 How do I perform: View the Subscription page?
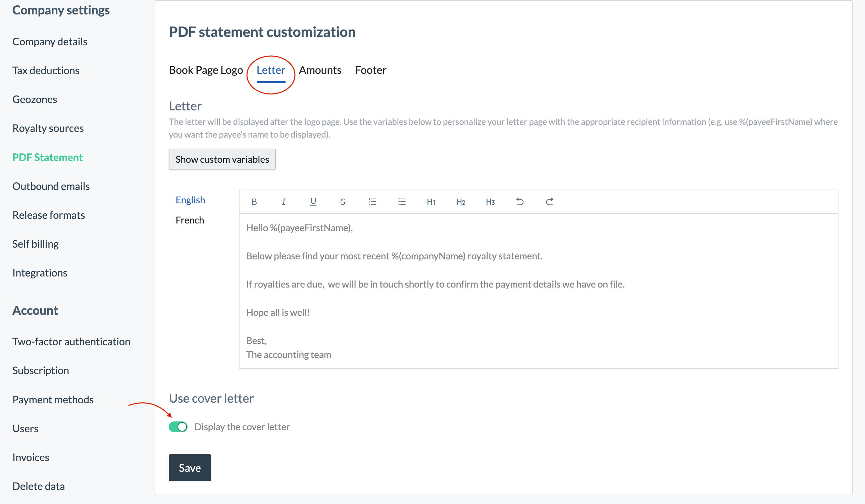coord(41,370)
